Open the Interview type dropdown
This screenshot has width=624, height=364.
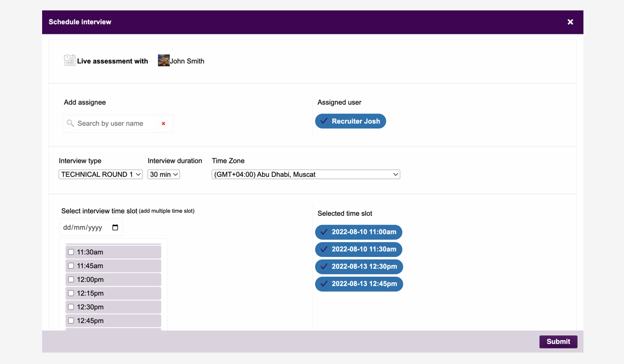coord(100,175)
